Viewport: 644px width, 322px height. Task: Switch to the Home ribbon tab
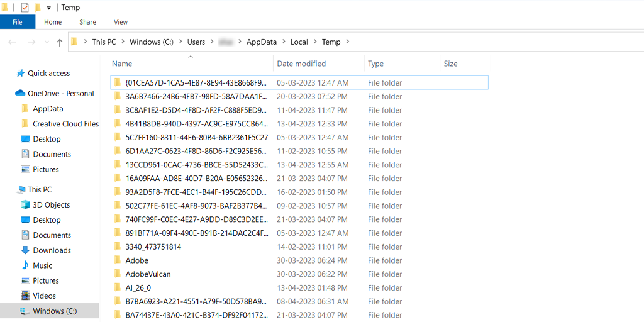53,22
